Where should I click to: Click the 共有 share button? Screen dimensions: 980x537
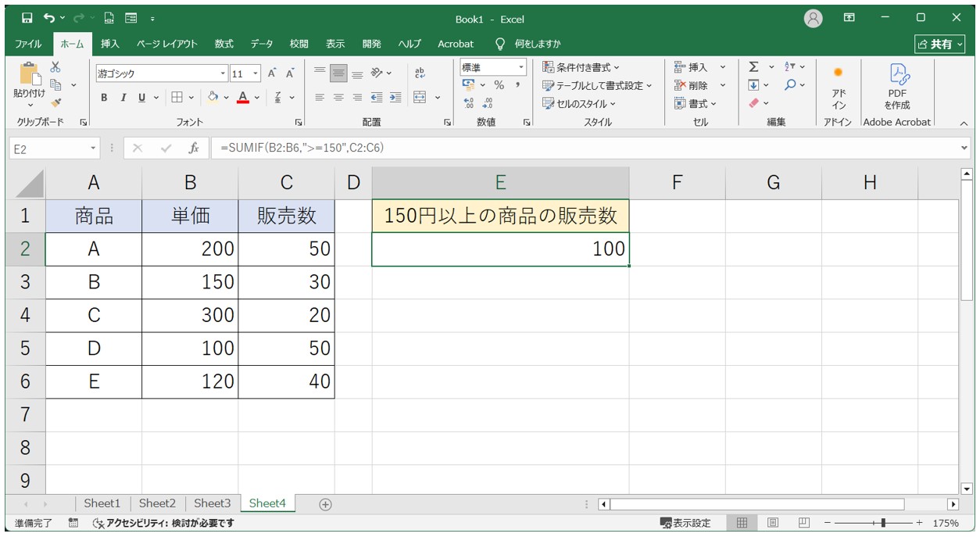point(939,44)
